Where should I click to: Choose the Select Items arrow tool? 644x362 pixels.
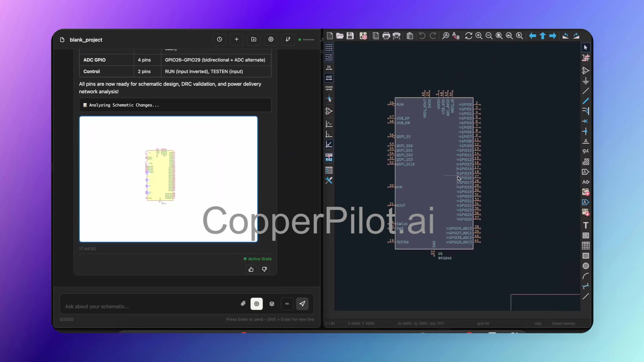pyautogui.click(x=586, y=47)
